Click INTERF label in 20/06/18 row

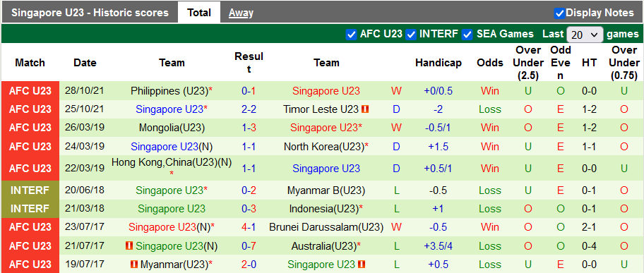click(x=30, y=190)
